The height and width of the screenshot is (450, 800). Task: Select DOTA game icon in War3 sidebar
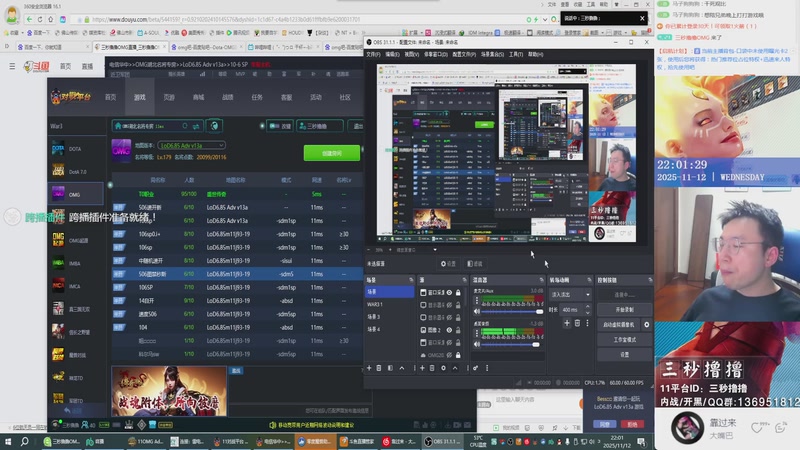click(58, 148)
